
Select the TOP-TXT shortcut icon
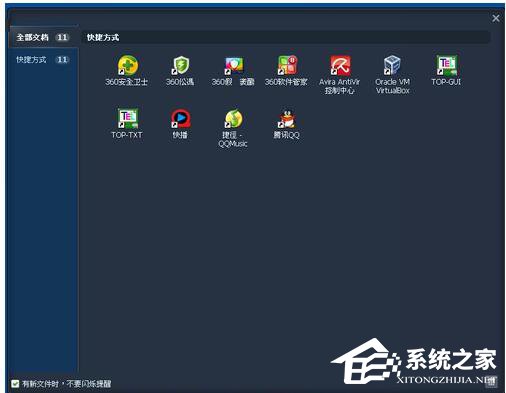tap(128, 118)
